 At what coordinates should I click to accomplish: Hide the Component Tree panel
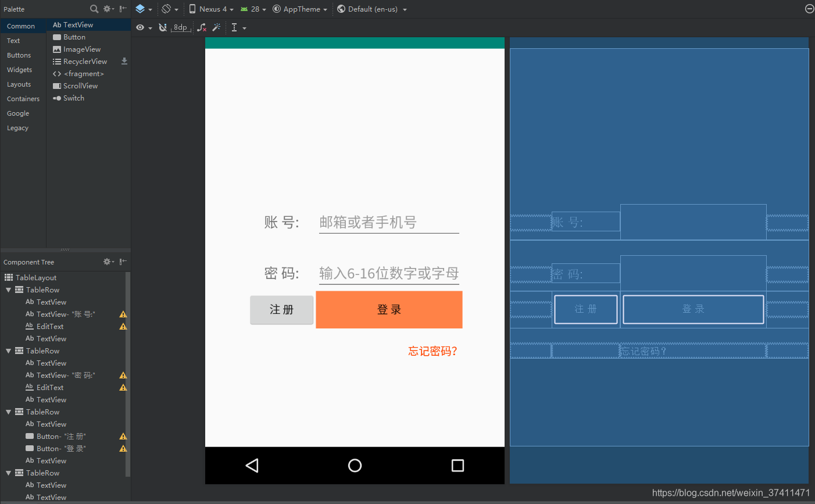click(x=123, y=262)
